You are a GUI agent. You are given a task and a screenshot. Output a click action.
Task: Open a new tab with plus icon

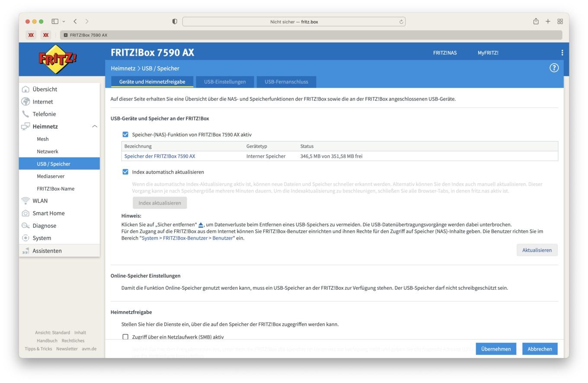pyautogui.click(x=548, y=21)
